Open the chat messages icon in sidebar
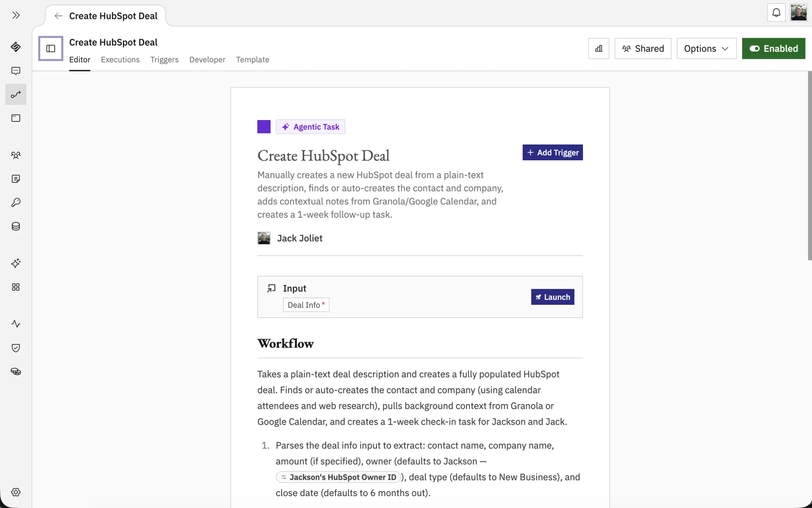The height and width of the screenshot is (508, 812). (x=16, y=71)
